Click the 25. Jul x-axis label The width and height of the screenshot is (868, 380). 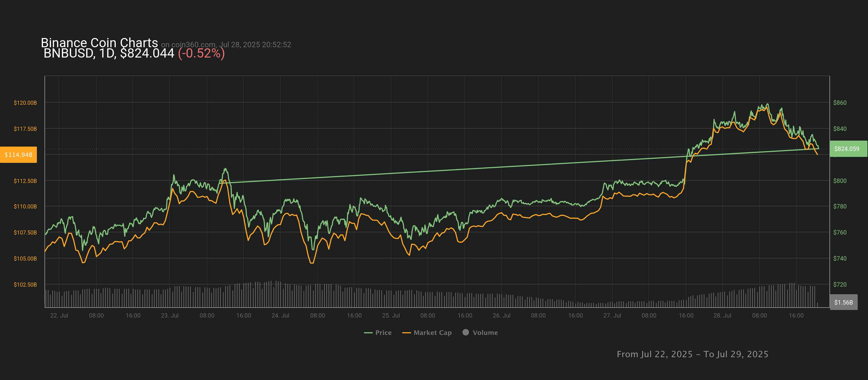click(x=391, y=316)
